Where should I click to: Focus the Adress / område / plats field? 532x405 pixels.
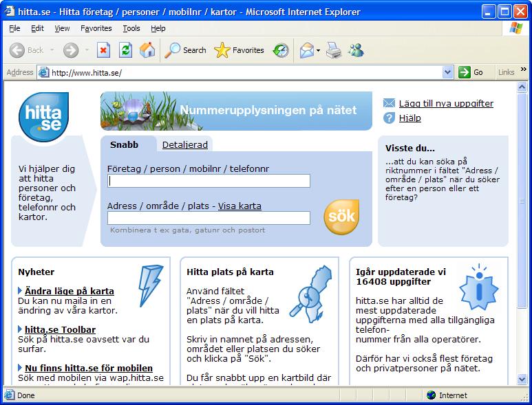(209, 218)
